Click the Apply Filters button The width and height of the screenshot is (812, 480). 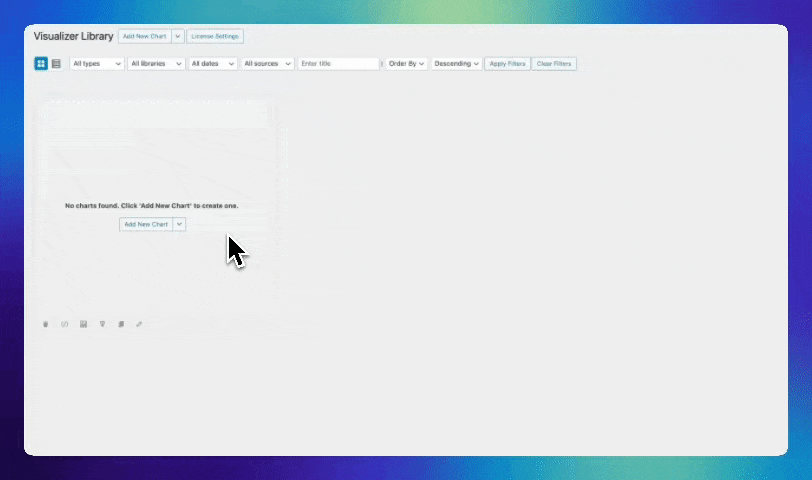point(507,63)
